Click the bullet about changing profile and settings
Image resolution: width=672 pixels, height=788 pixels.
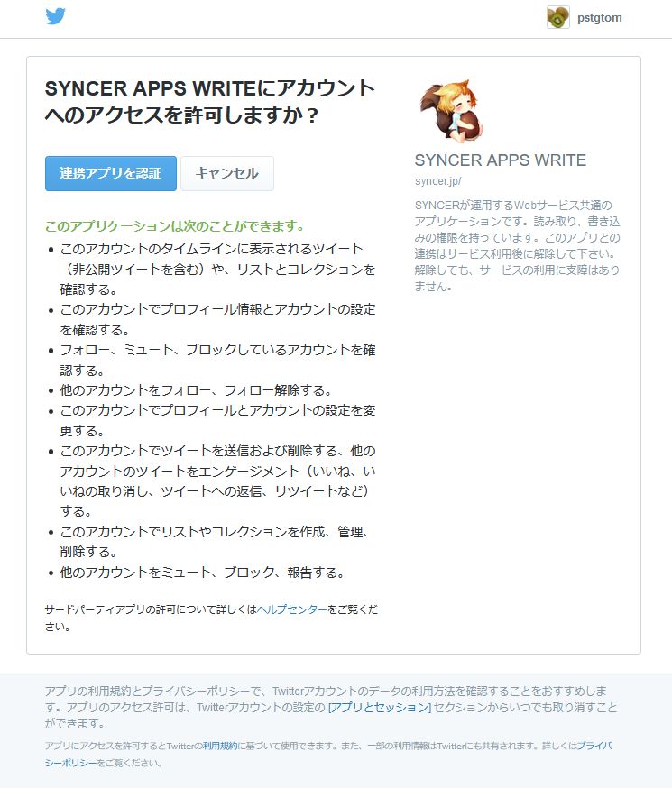(217, 421)
